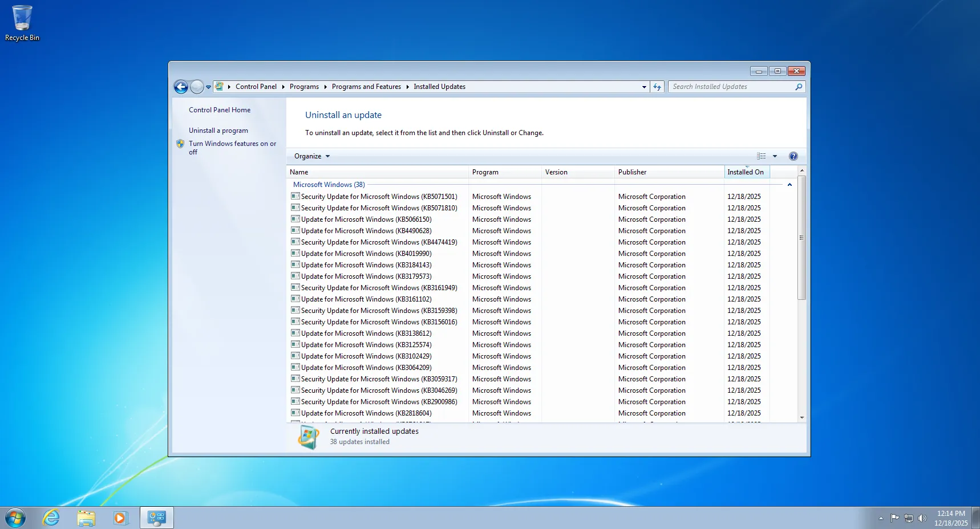This screenshot has width=980, height=529.
Task: Click the scrollbar down arrow
Action: (x=801, y=418)
